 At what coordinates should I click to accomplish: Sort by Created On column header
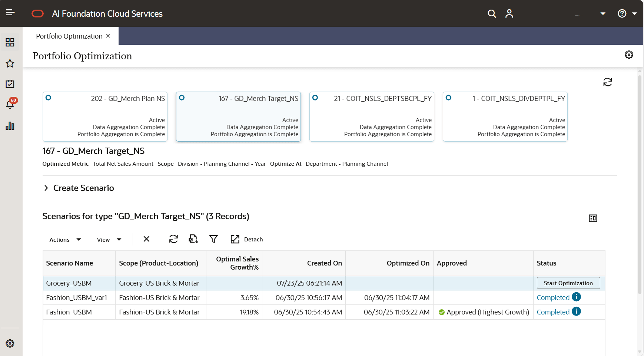pyautogui.click(x=304, y=263)
